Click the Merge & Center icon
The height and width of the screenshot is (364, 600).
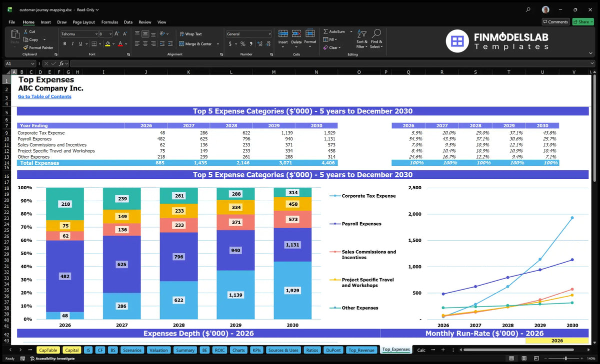point(181,44)
